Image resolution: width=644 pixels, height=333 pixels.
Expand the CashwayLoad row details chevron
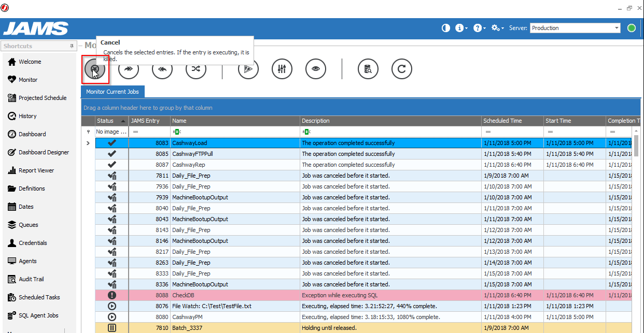(x=87, y=142)
